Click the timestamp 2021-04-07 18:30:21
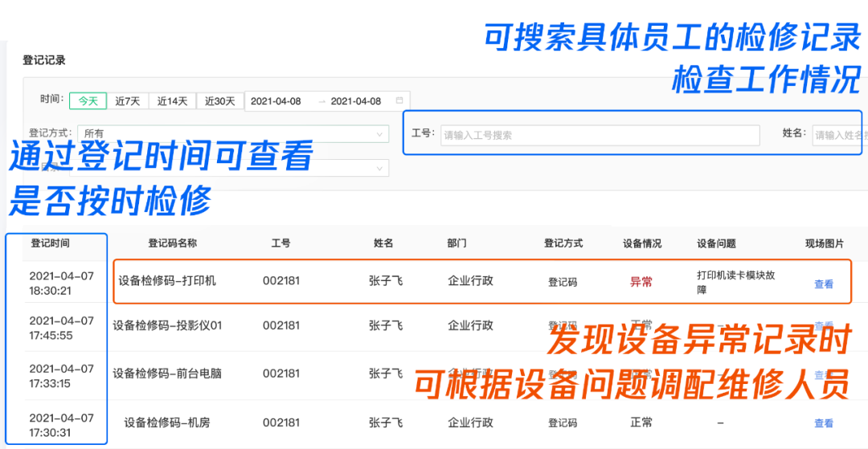Image resolution: width=868 pixels, height=449 pixels. 61,283
